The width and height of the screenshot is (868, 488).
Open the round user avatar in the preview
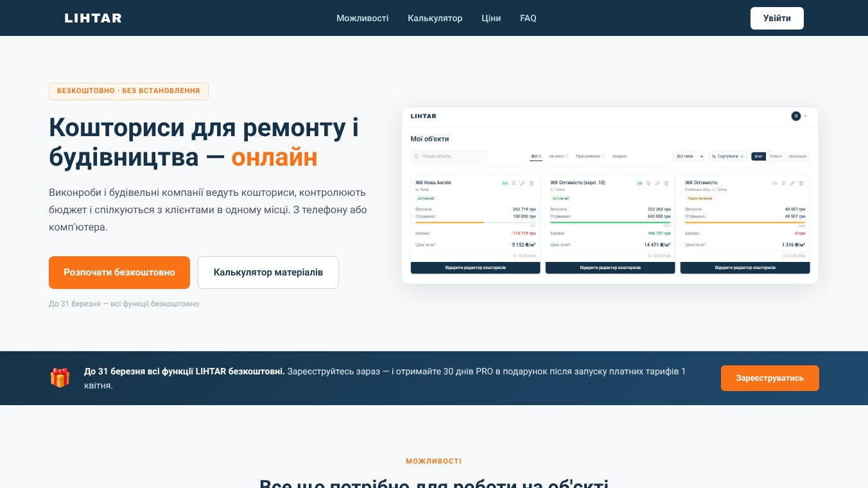point(795,116)
